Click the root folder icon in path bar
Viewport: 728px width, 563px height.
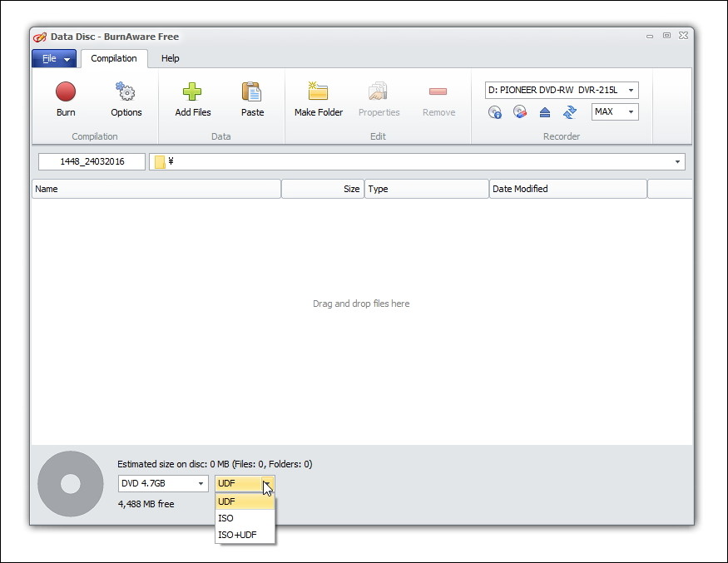[160, 161]
